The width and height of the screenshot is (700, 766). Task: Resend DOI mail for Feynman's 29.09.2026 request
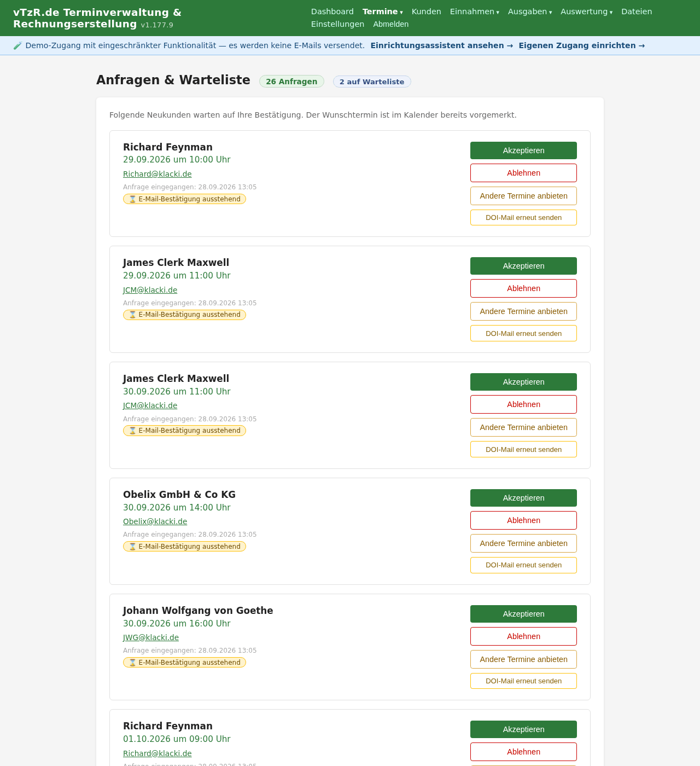click(523, 218)
